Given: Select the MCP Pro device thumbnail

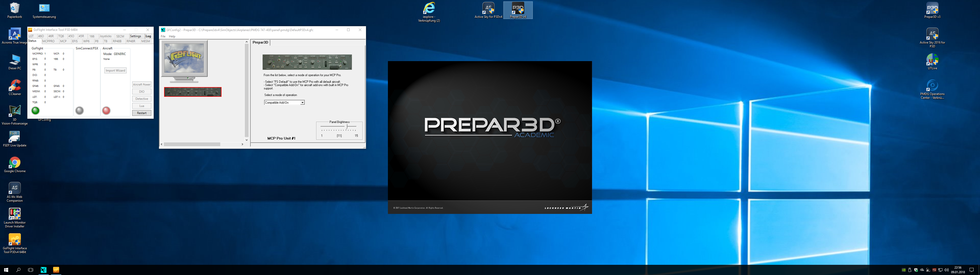Looking at the screenshot, I should click(192, 92).
